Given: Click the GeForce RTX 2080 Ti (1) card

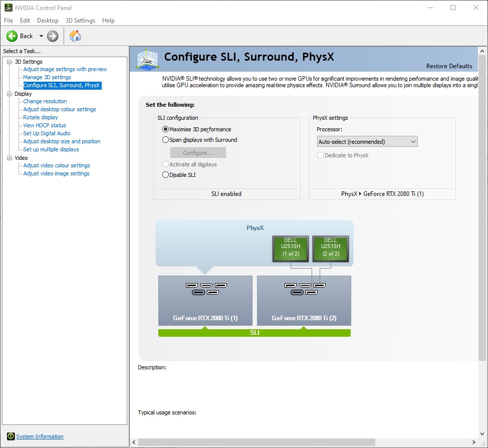Looking at the screenshot, I should tap(205, 301).
